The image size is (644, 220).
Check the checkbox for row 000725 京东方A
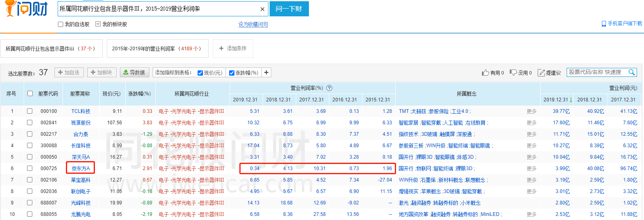click(x=29, y=168)
